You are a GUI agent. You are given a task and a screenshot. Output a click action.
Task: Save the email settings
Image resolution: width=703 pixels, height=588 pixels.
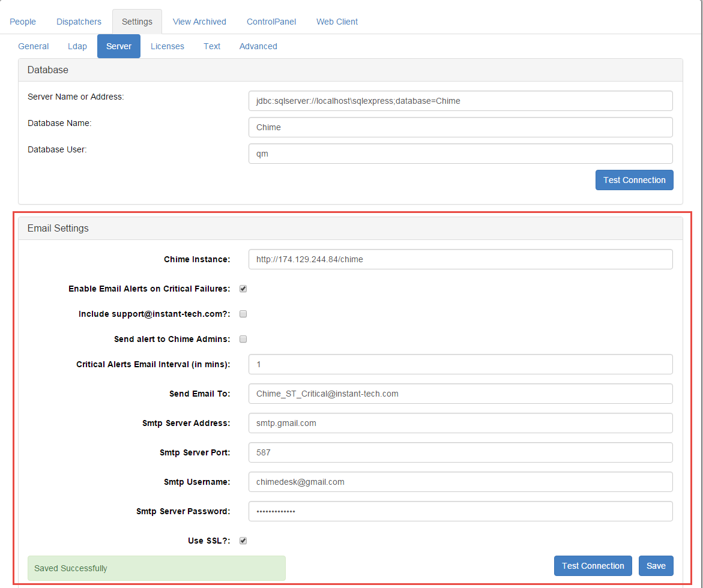coord(656,566)
